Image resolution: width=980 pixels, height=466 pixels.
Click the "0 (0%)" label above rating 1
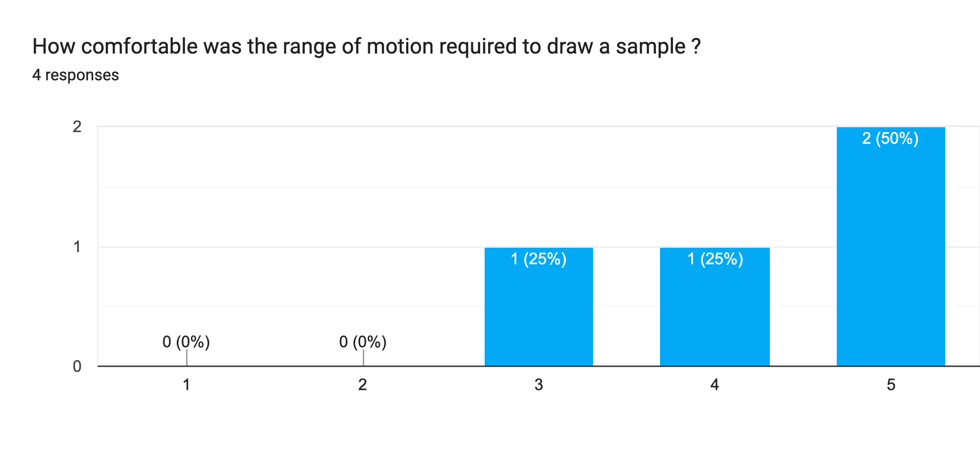186,342
